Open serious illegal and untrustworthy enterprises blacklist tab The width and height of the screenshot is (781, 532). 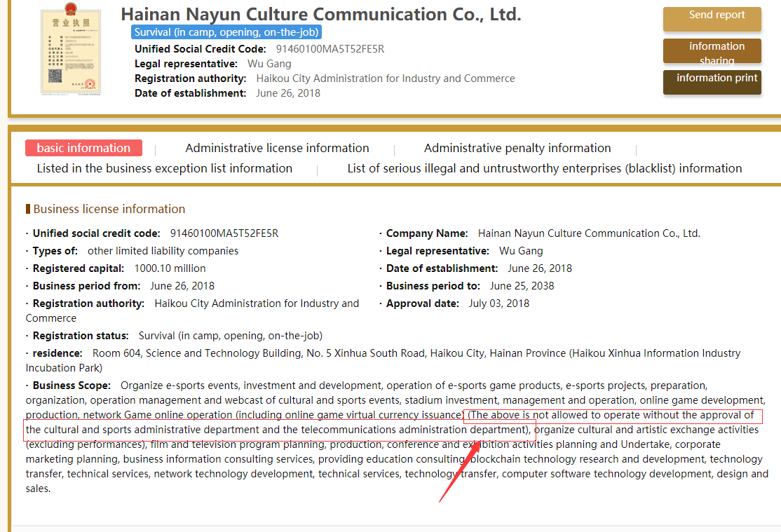[545, 168]
